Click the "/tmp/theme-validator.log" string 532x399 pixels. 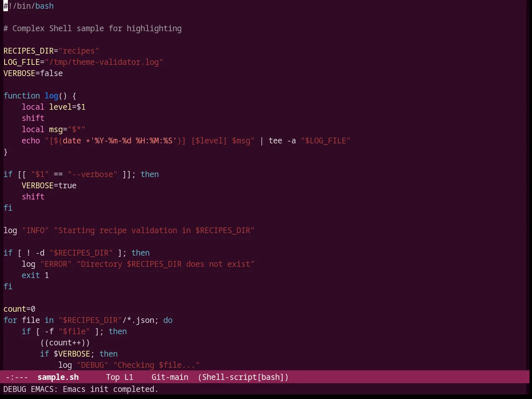click(104, 62)
